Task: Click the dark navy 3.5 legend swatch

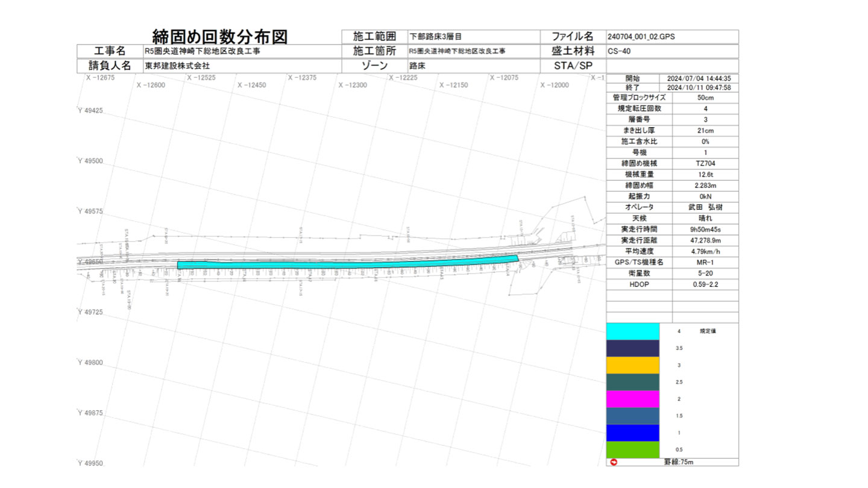Action: (632, 348)
